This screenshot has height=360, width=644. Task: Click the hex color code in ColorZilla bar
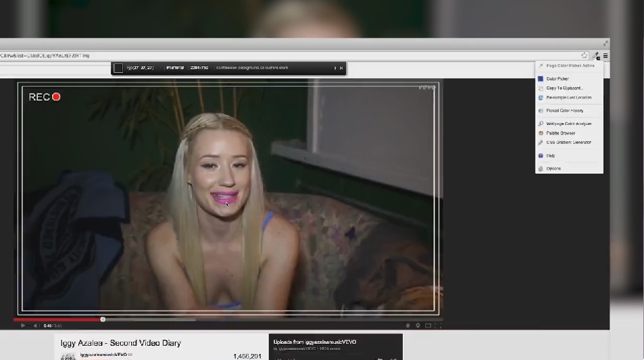coord(175,68)
